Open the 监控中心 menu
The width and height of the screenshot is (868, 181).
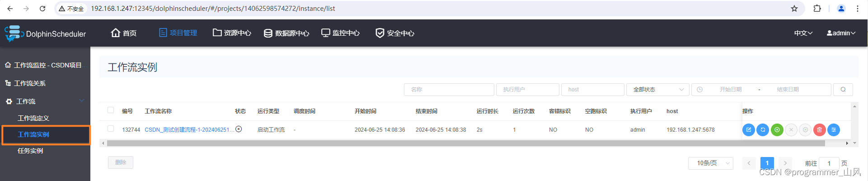340,33
